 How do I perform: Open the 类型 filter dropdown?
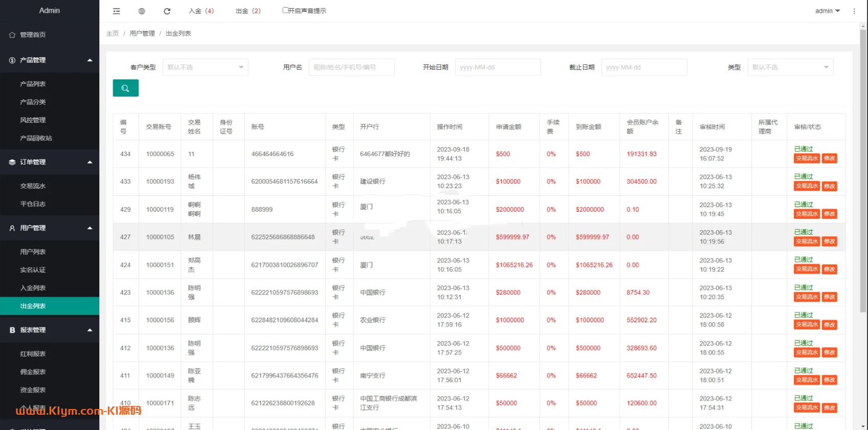790,67
